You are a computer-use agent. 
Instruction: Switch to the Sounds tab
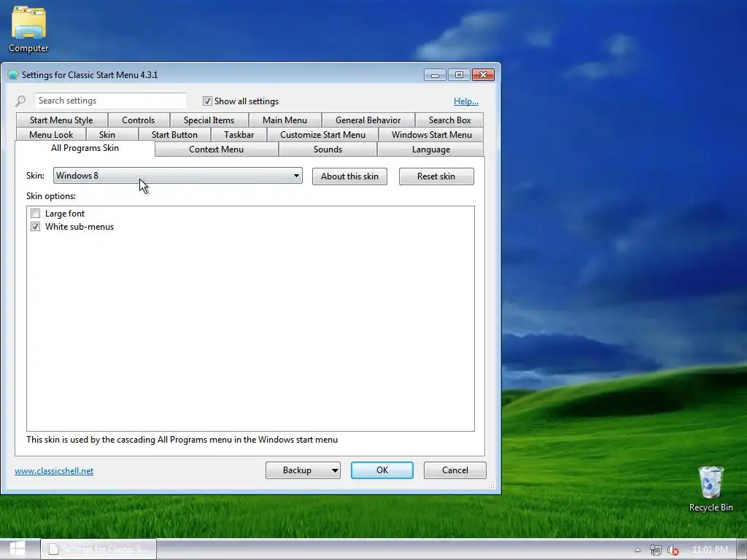pos(328,149)
